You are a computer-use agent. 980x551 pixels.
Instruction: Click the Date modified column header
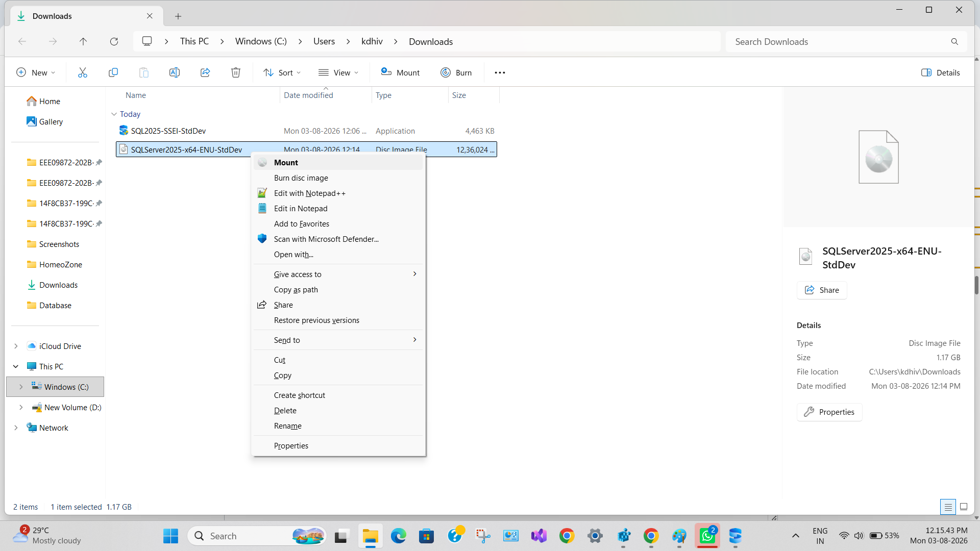(326, 95)
